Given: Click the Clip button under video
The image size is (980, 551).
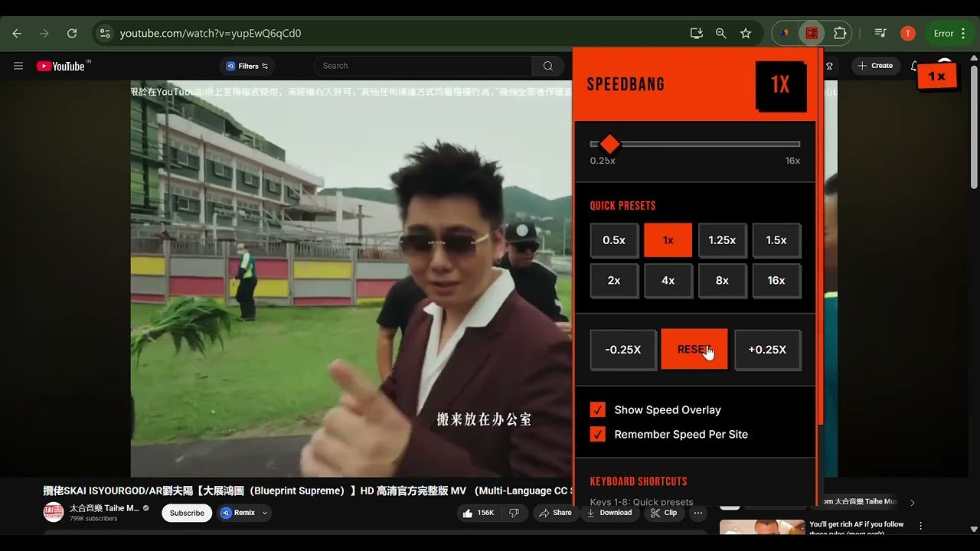Looking at the screenshot, I should click(664, 513).
